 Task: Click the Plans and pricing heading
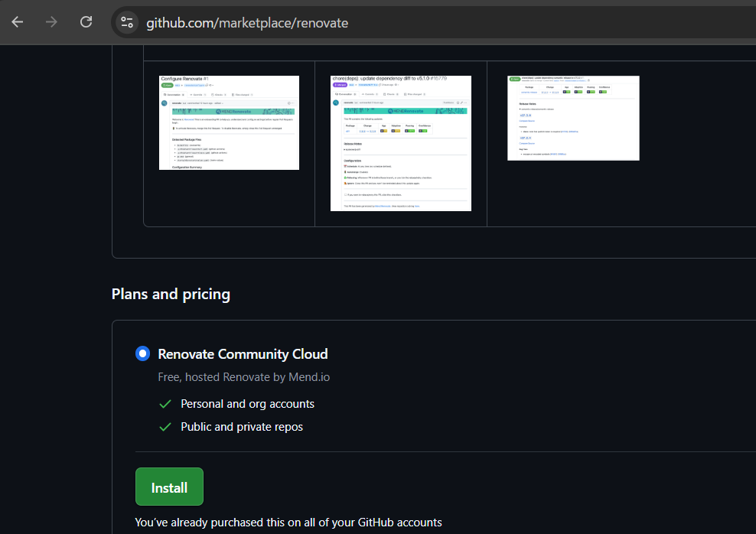(171, 294)
